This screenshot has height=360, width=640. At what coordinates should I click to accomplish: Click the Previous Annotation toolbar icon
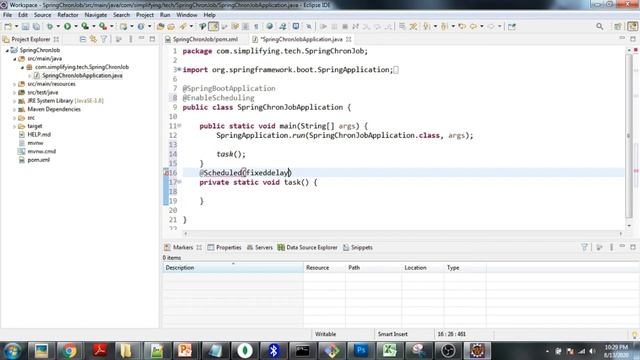click(445, 27)
